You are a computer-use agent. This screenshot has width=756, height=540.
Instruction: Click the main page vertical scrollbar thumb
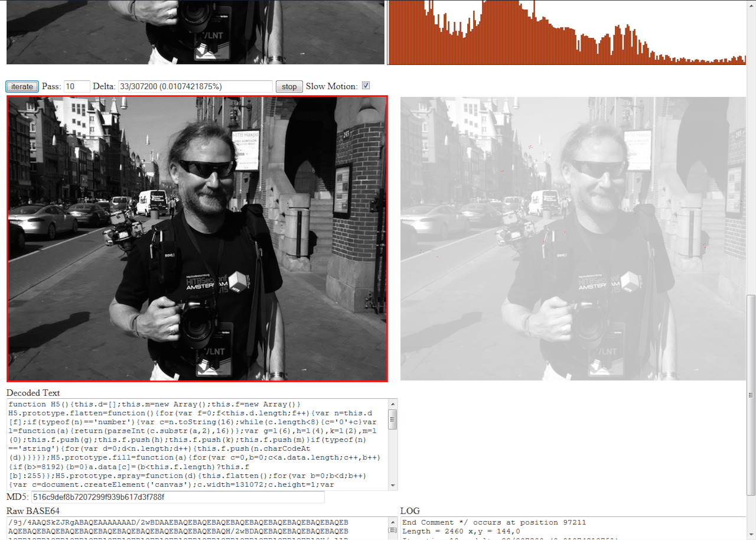[x=751, y=395]
